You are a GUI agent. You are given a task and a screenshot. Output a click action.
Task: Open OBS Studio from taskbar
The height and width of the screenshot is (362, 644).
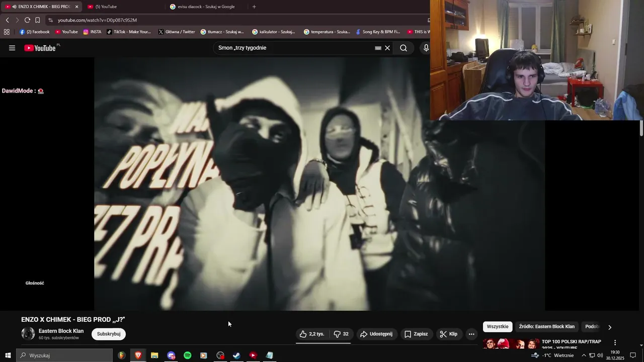(x=220, y=355)
